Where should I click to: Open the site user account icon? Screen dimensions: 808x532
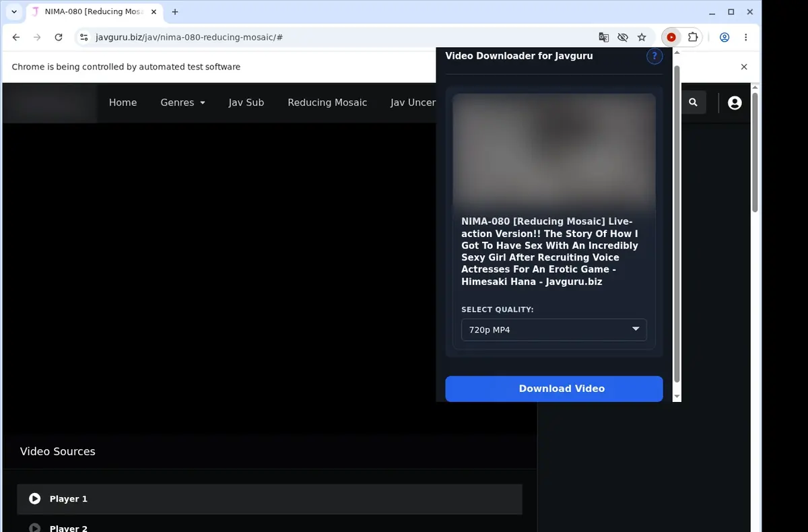pyautogui.click(x=735, y=102)
